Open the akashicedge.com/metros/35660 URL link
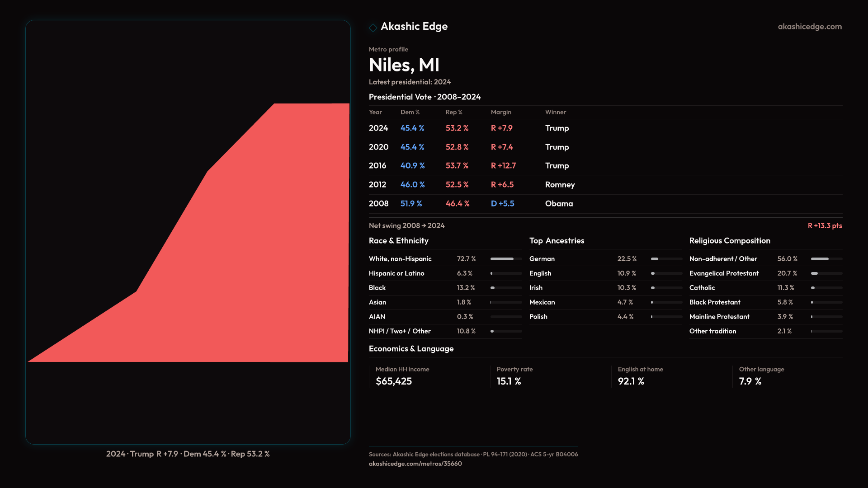 point(415,464)
